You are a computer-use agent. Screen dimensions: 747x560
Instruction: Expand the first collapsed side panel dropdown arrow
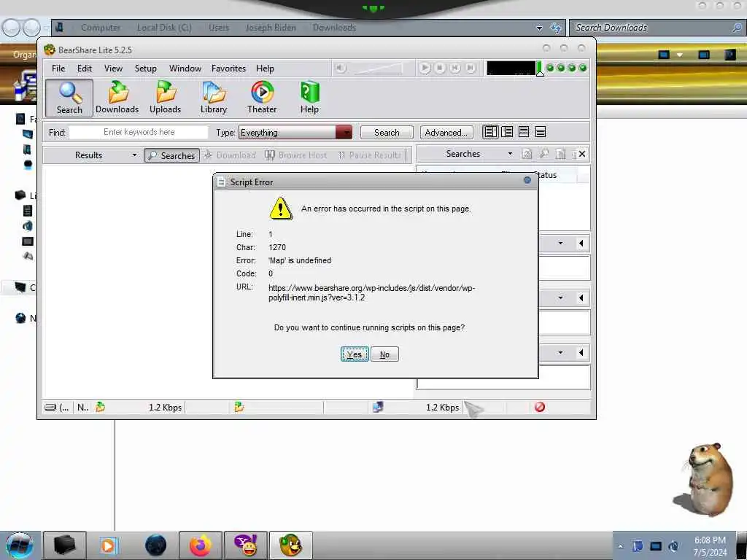tap(560, 244)
